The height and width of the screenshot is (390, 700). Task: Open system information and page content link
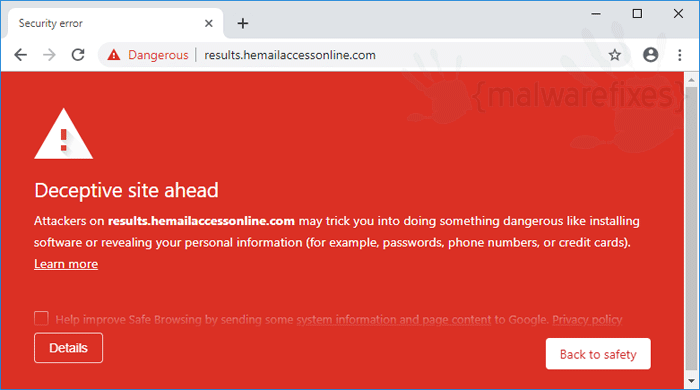[x=394, y=319]
